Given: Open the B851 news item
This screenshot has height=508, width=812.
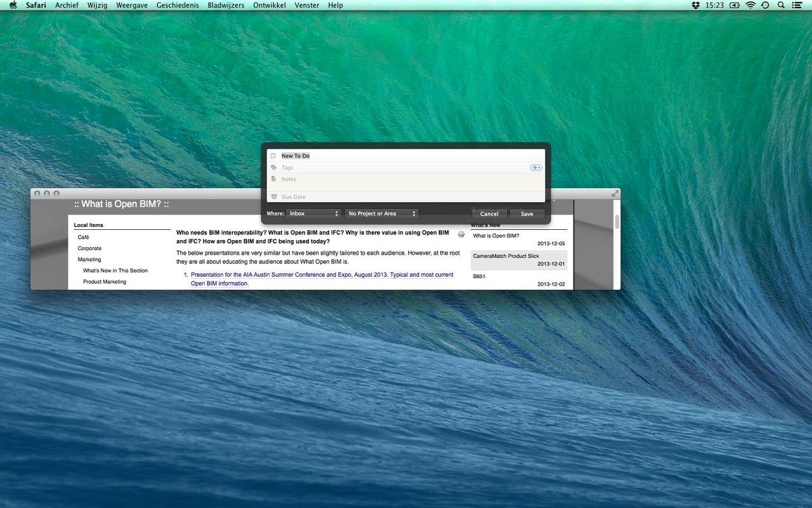Looking at the screenshot, I should point(479,276).
